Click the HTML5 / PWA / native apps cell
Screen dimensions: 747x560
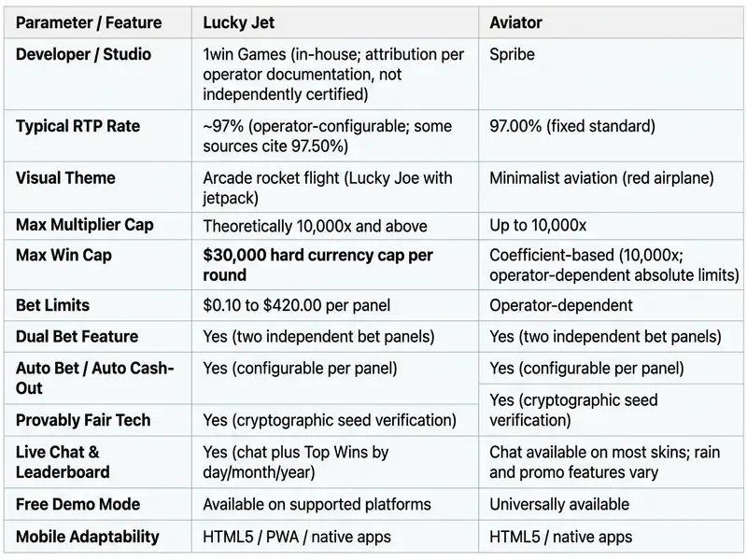point(335,537)
